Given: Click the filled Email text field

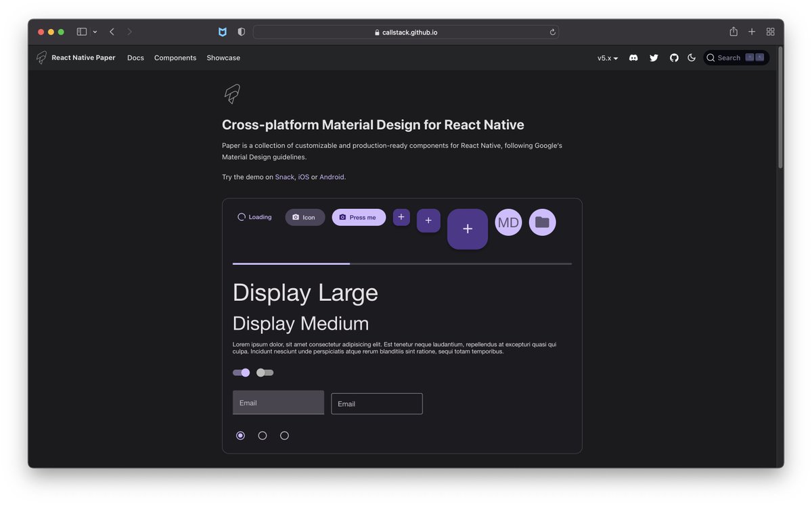Looking at the screenshot, I should click(x=278, y=402).
